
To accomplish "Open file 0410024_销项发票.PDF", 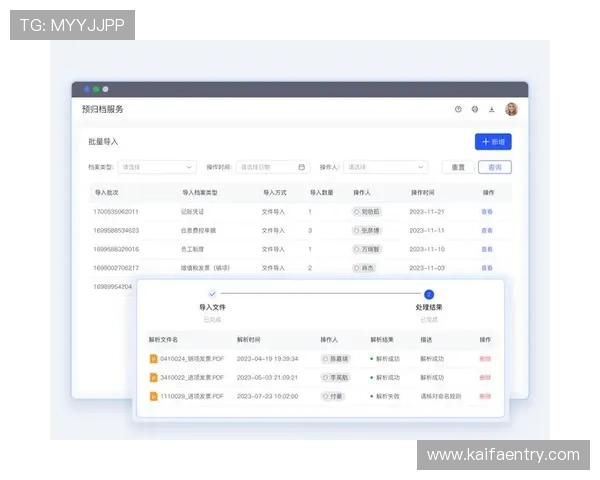I will tap(192, 359).
